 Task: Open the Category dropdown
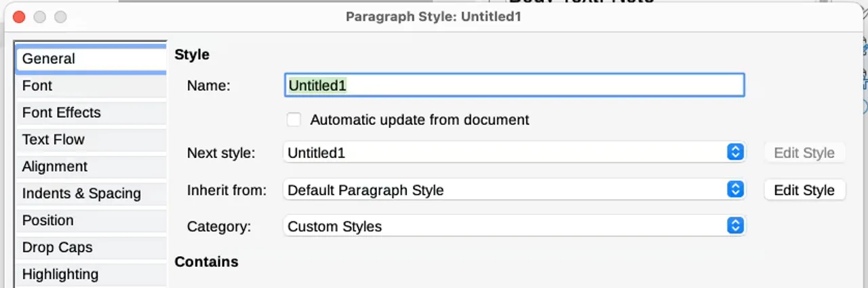(514, 226)
